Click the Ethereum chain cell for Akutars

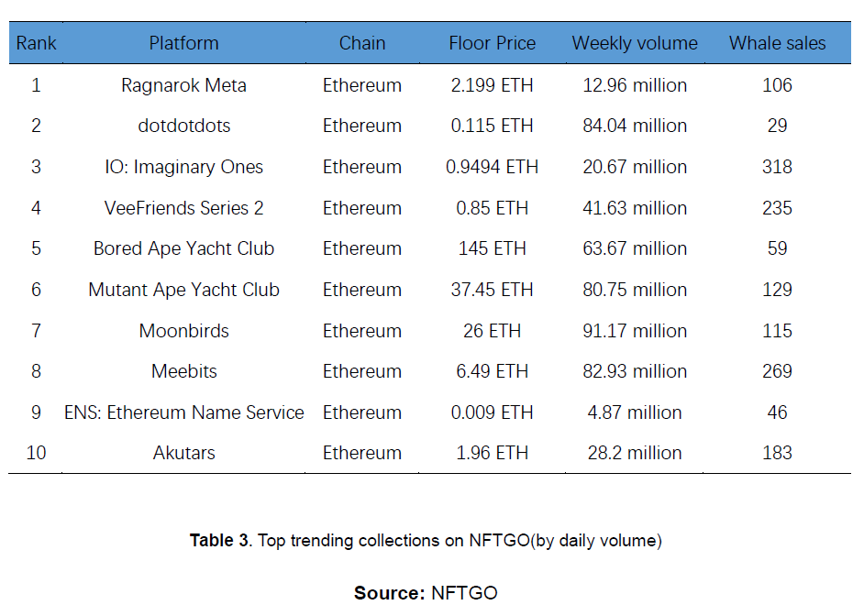(x=362, y=453)
